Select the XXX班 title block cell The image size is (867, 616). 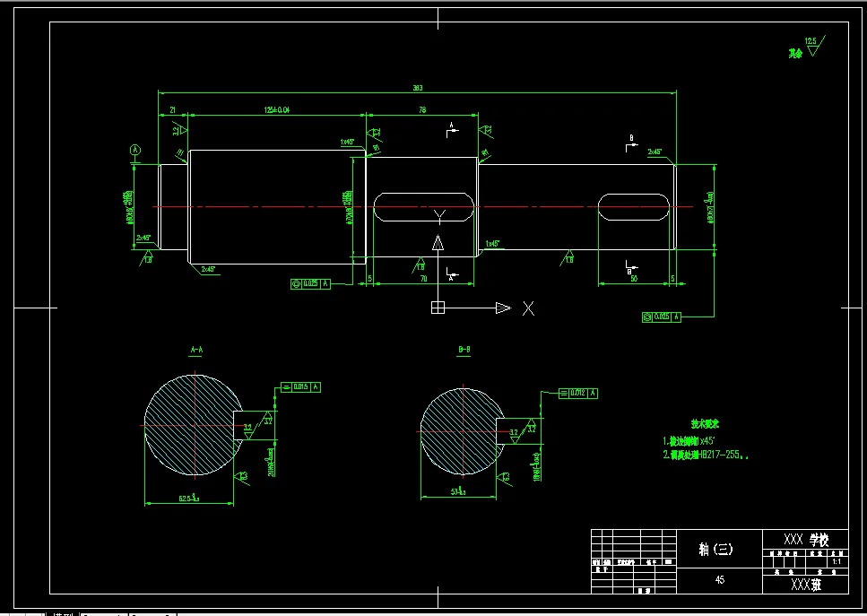806,585
